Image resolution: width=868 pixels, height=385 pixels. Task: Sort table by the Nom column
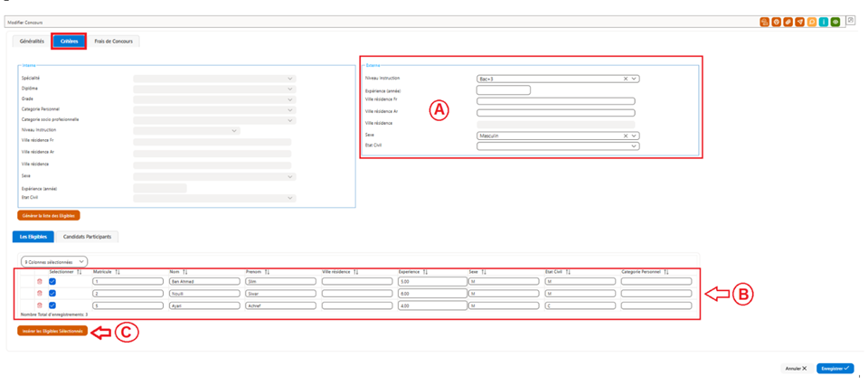click(x=186, y=272)
